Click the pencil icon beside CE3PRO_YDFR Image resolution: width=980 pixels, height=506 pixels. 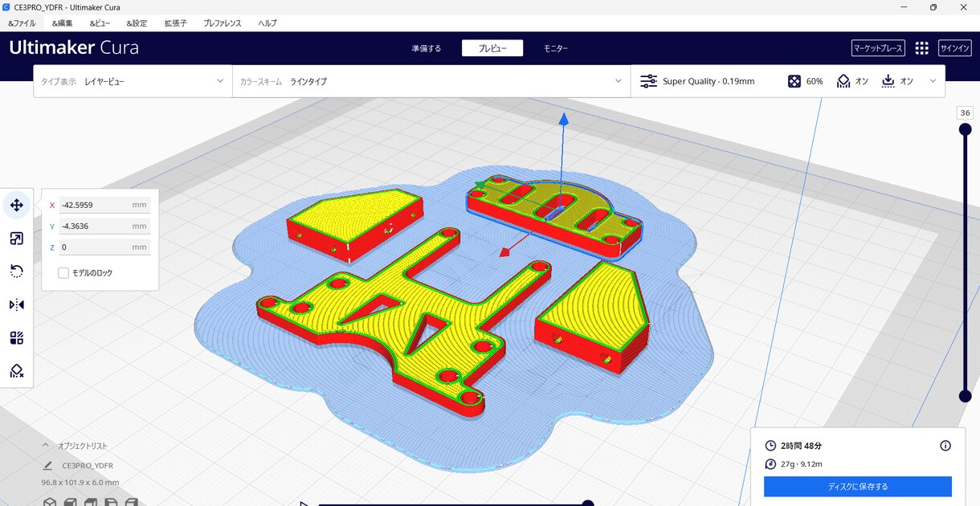click(x=47, y=465)
